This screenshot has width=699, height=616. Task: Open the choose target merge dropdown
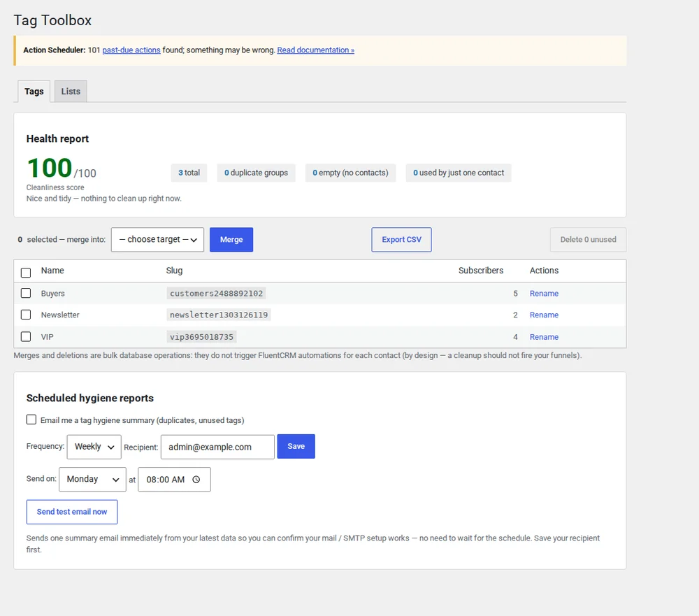click(157, 240)
